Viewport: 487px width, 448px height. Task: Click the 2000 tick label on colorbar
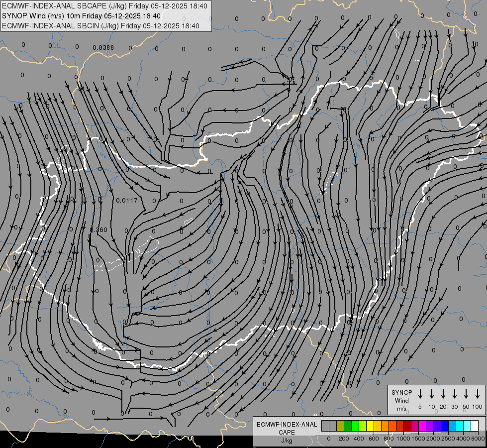433,439
